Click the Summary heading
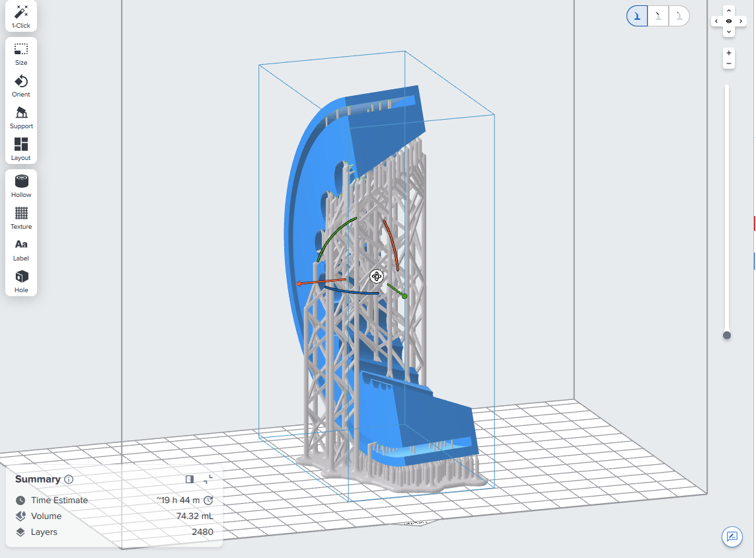 tap(38, 479)
